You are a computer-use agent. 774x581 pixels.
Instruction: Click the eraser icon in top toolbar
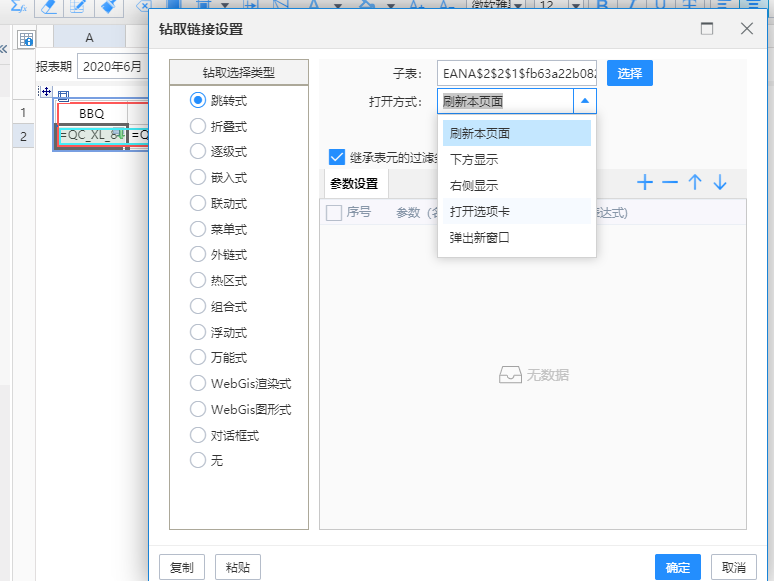point(46,6)
